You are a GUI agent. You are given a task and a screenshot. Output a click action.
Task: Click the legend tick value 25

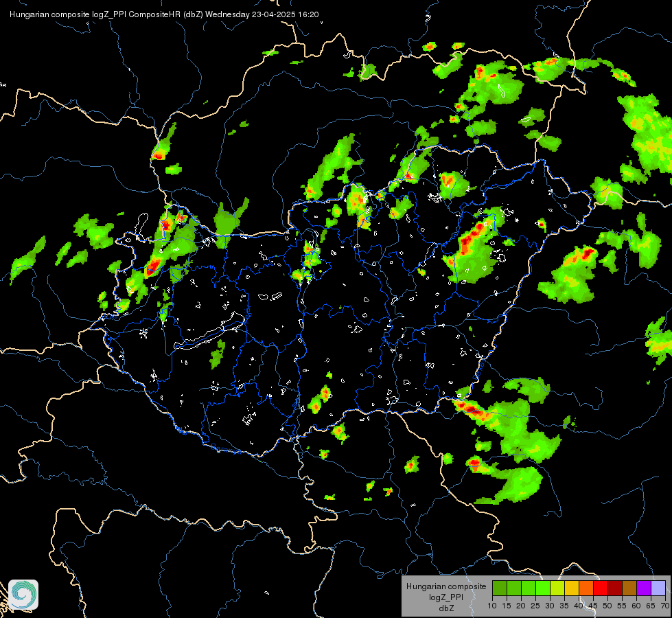(x=535, y=606)
